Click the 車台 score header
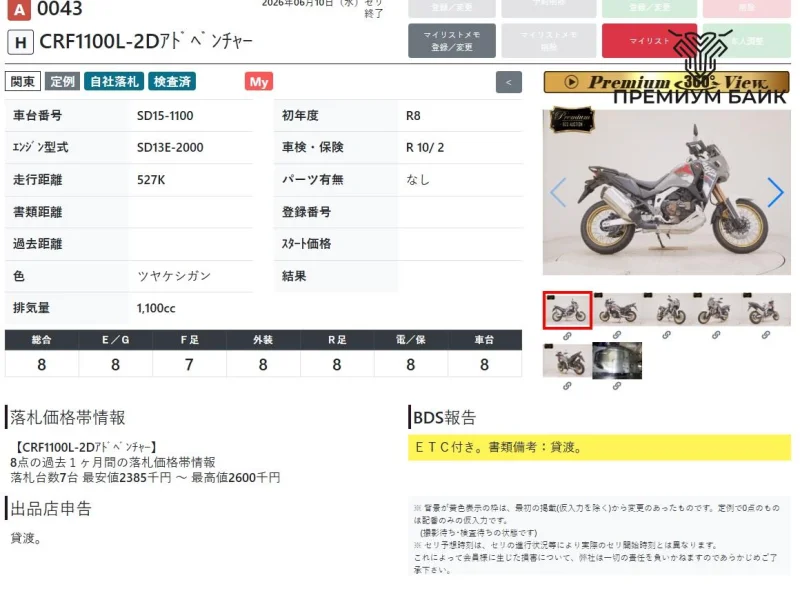The height and width of the screenshot is (600, 800). 484,340
